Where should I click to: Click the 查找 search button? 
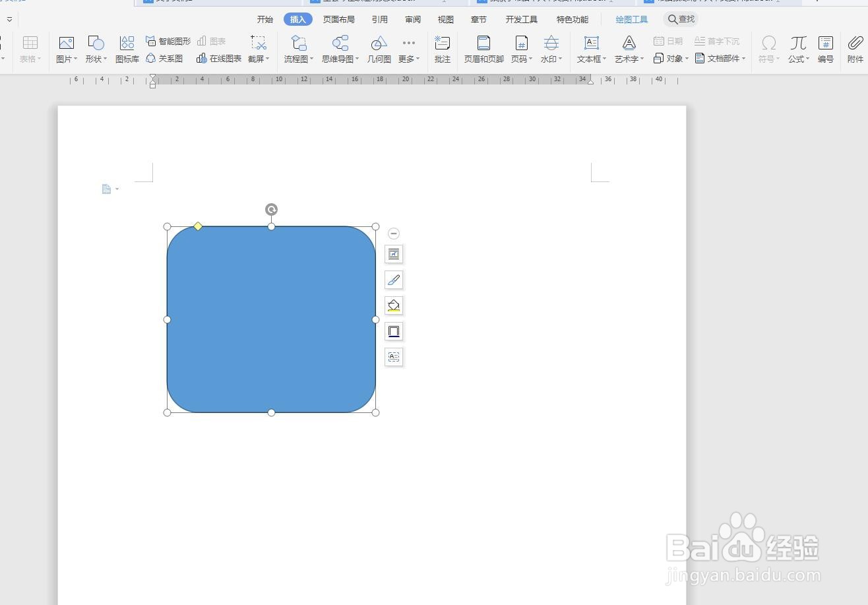(x=681, y=19)
